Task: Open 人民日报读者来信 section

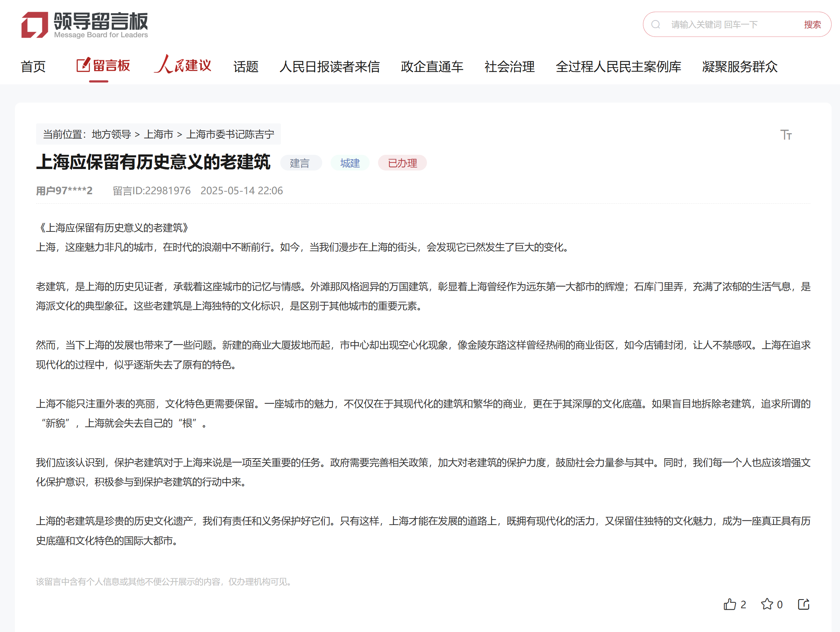Action: coord(329,66)
